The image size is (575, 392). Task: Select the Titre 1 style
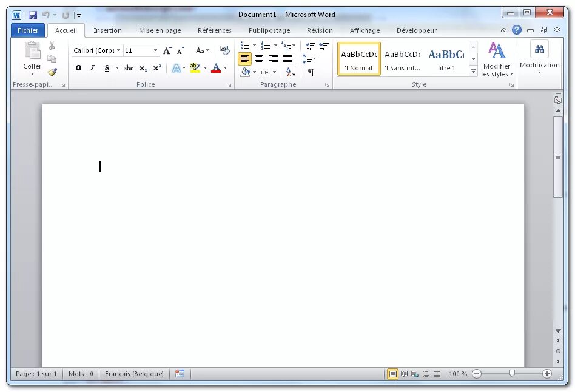pyautogui.click(x=446, y=59)
